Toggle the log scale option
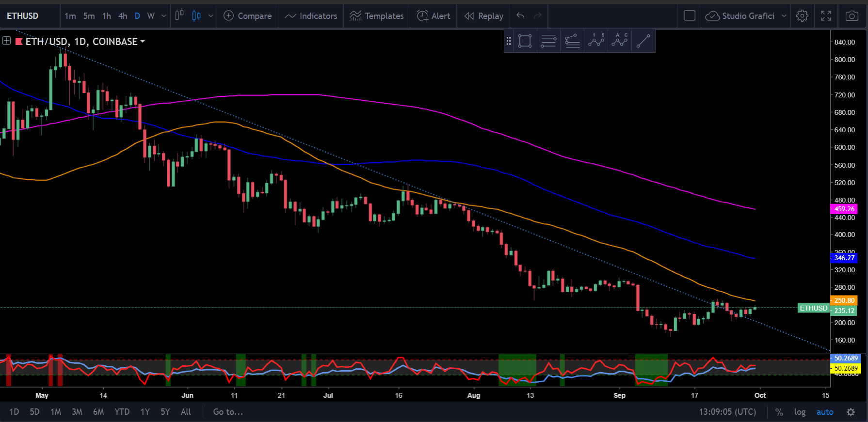This screenshot has width=868, height=422. coord(800,412)
